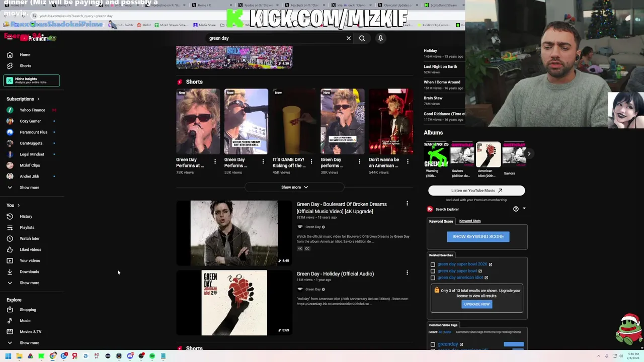
Task: Open Mizkif Clips subscription channel
Action: pos(31,165)
